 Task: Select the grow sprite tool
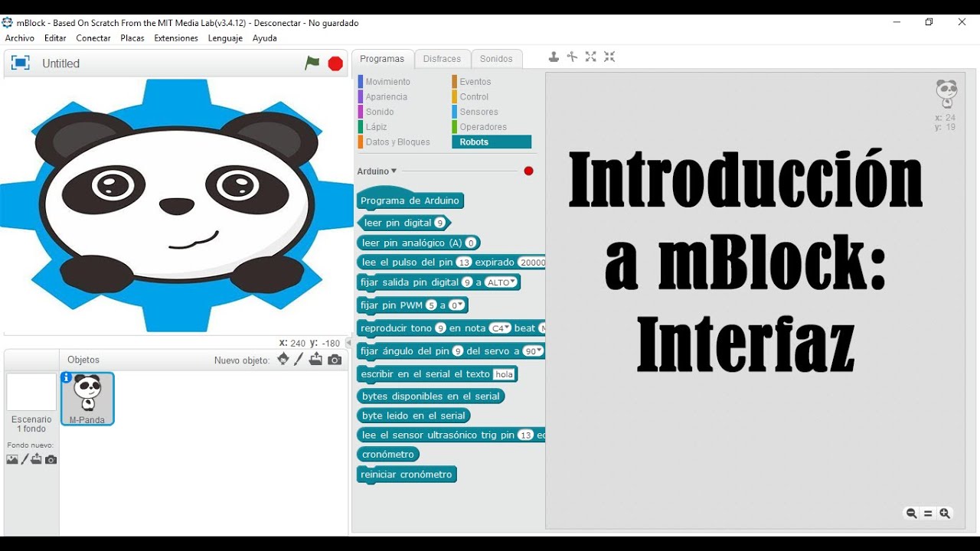[x=591, y=57]
